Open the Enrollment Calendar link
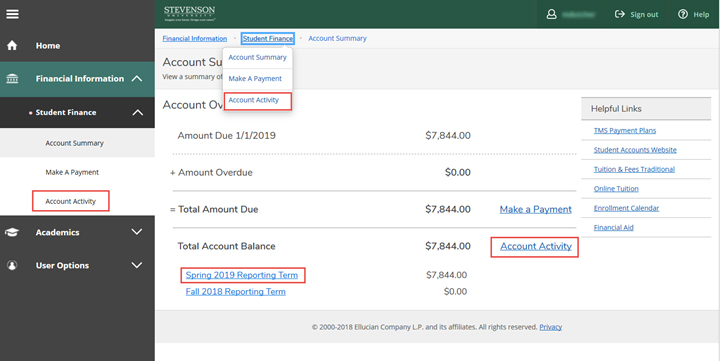The image size is (720, 361). click(626, 208)
